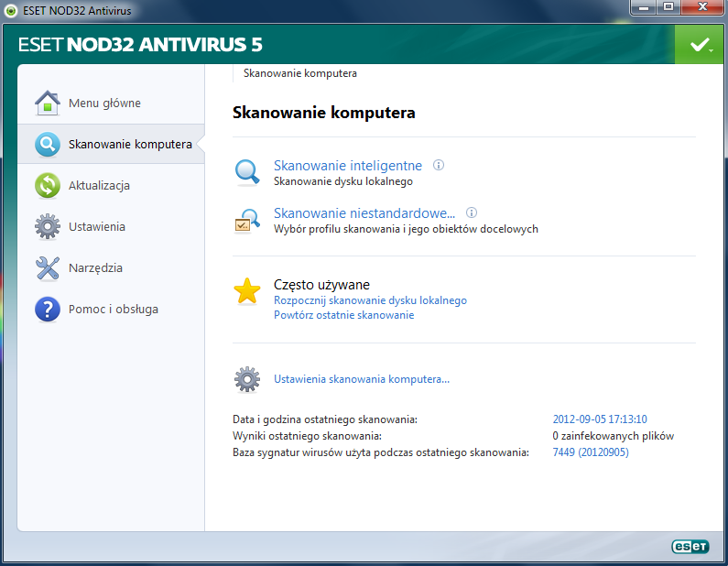Click the wrench and screwdriver Narzędzia icon

pyautogui.click(x=48, y=268)
